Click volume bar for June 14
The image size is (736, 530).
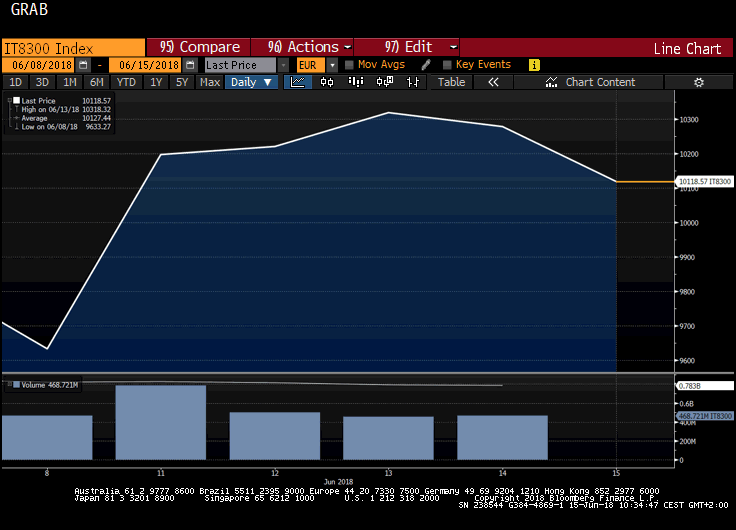pos(502,438)
